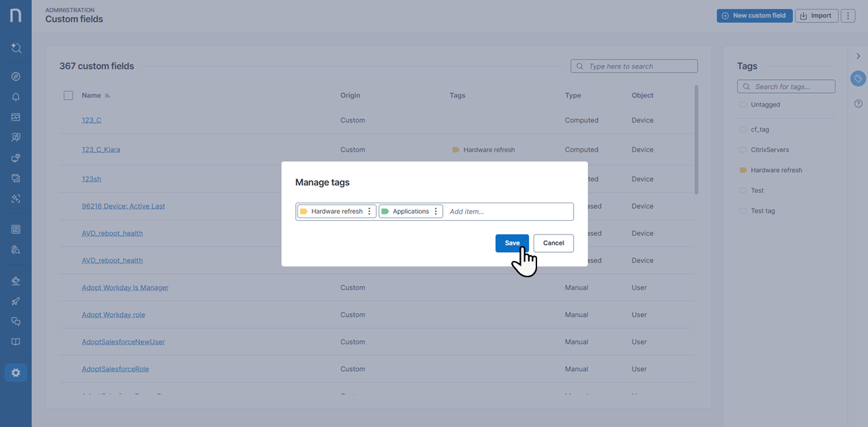The width and height of the screenshot is (868, 427).
Task: Click the green Applications tag color swatch
Action: pyautogui.click(x=385, y=211)
